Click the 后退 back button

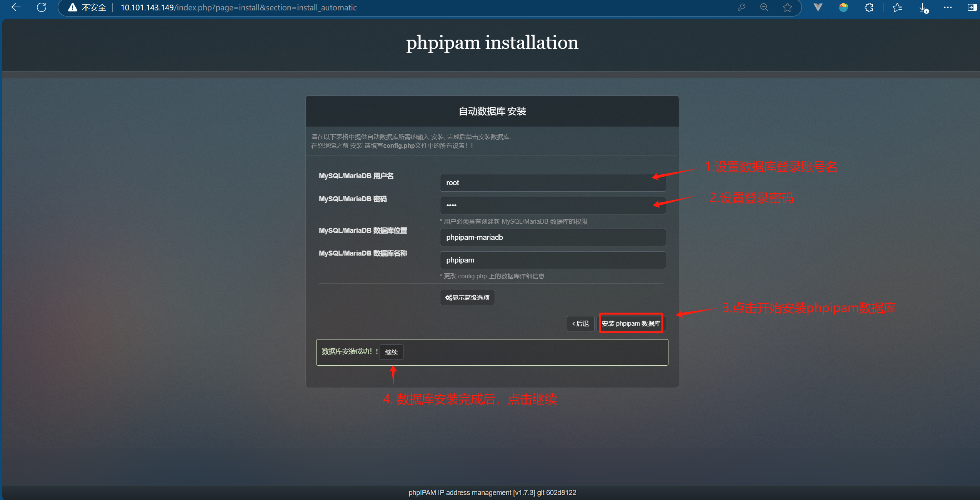[580, 323]
